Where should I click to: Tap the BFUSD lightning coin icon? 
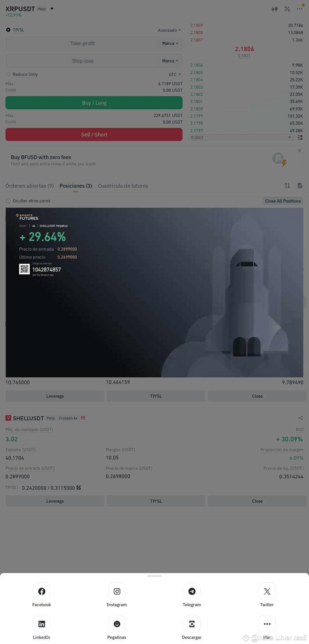[x=280, y=159]
